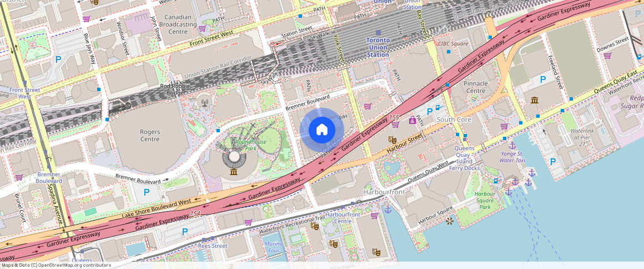This screenshot has width=644, height=269.
Task: Click the parking icon southwest of Rogers Centre
Action: [x=147, y=192]
